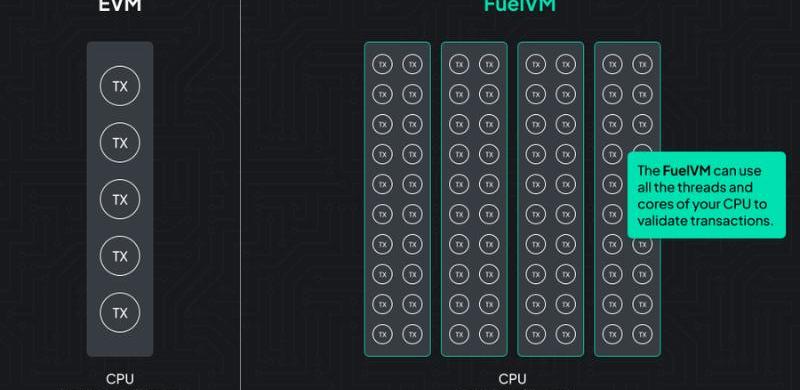Click the vertical divider between EVM and FuelVM

coord(240,195)
